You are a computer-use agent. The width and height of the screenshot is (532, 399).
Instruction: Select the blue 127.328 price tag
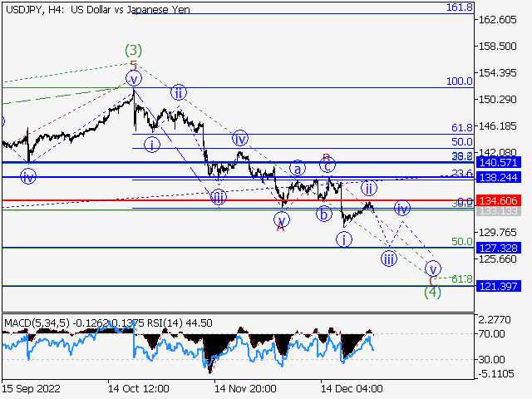pos(499,248)
